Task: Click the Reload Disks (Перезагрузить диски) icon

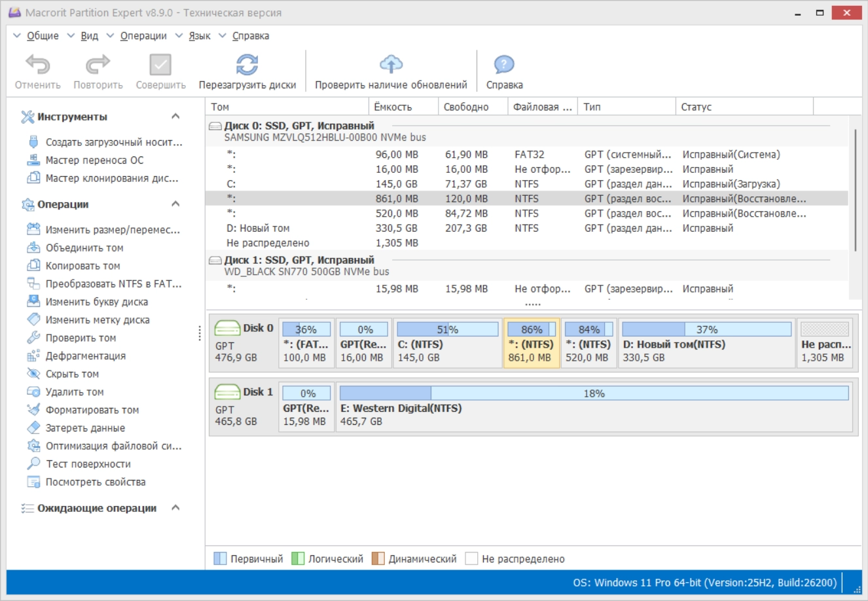Action: coord(247,65)
